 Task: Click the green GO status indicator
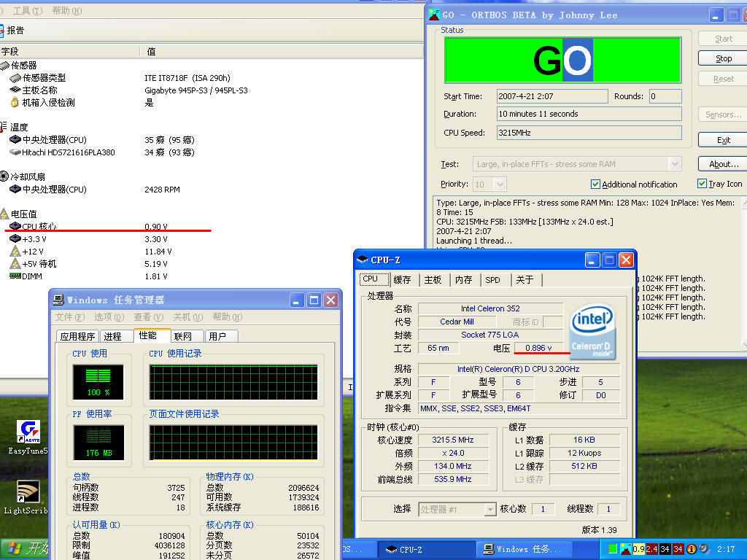pos(562,61)
